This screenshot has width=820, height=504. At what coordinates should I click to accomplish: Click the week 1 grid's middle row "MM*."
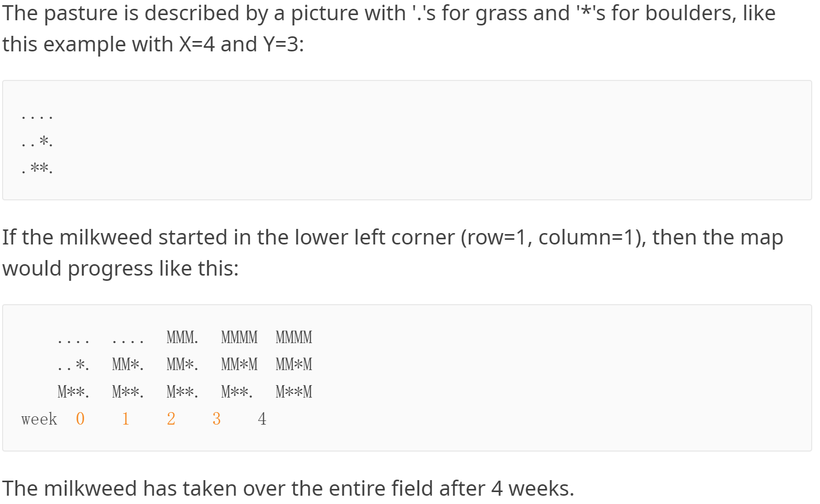pyautogui.click(x=128, y=364)
